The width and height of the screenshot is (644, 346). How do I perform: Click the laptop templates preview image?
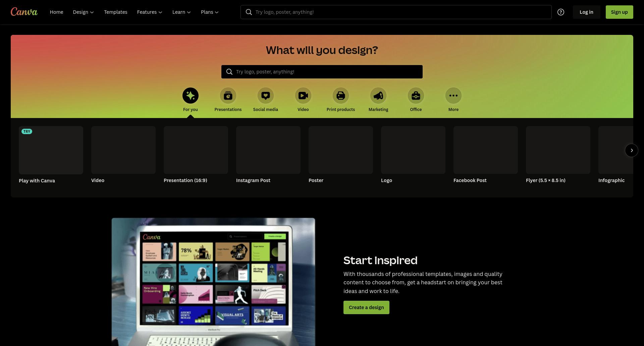coord(213,282)
